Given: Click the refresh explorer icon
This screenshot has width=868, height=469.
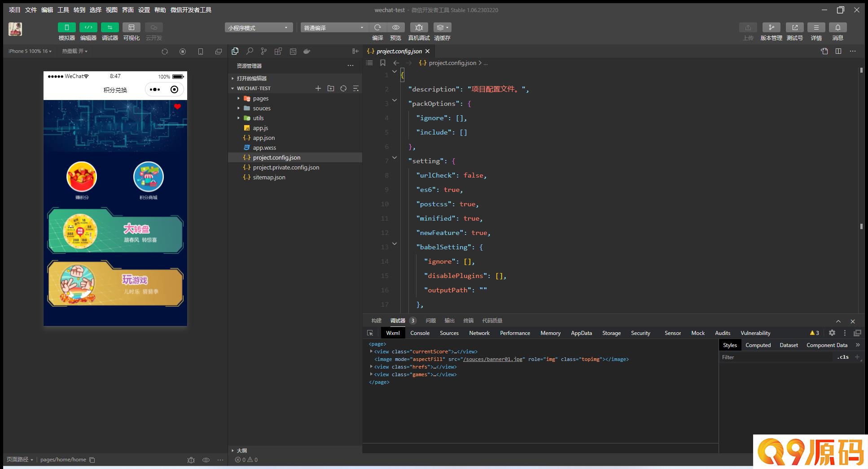Looking at the screenshot, I should tap(343, 88).
